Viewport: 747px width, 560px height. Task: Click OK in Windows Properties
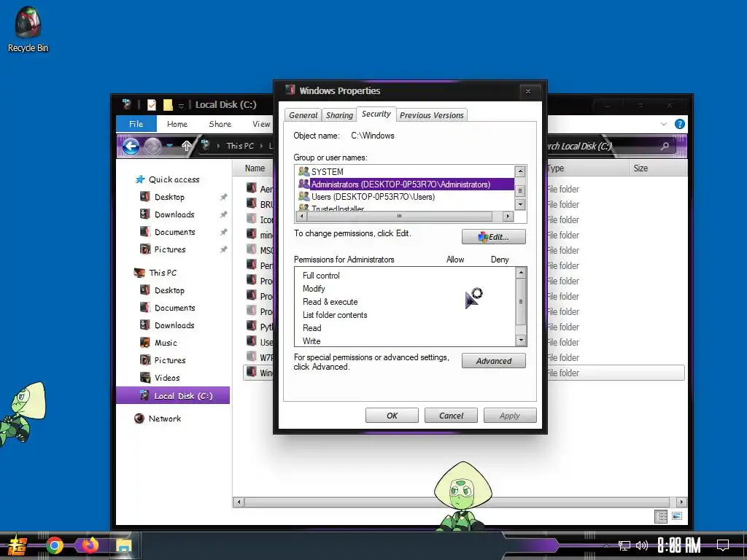tap(392, 415)
